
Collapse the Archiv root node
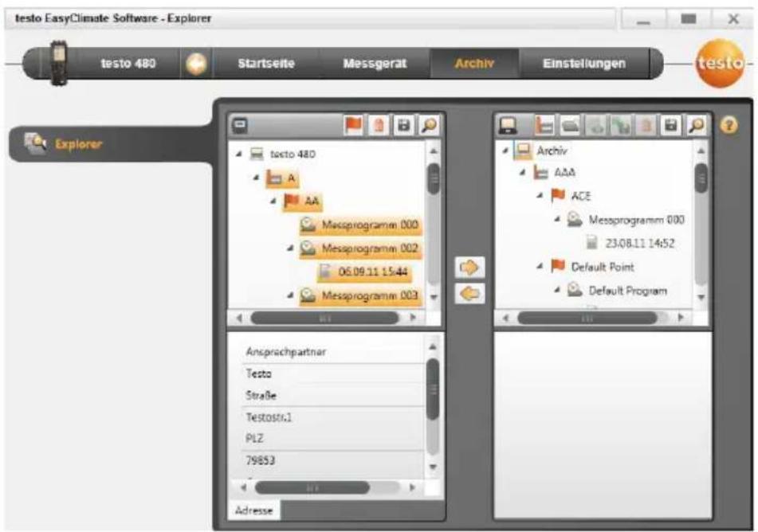pos(505,151)
